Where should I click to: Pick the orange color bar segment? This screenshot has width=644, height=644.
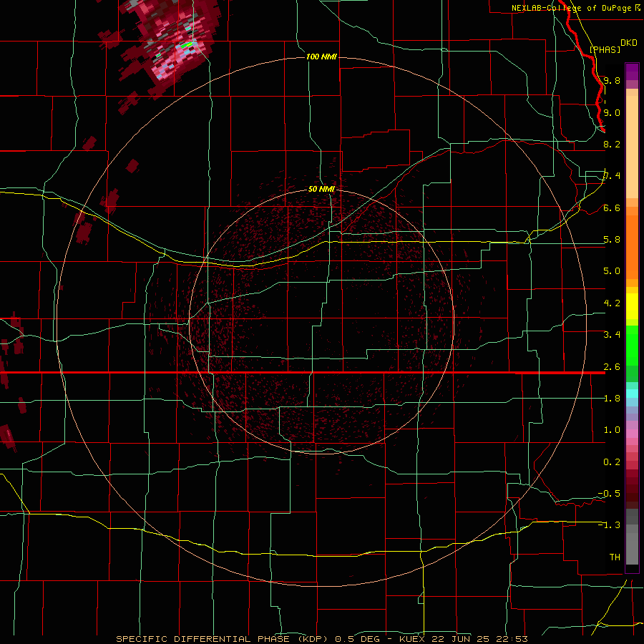[x=632, y=246]
